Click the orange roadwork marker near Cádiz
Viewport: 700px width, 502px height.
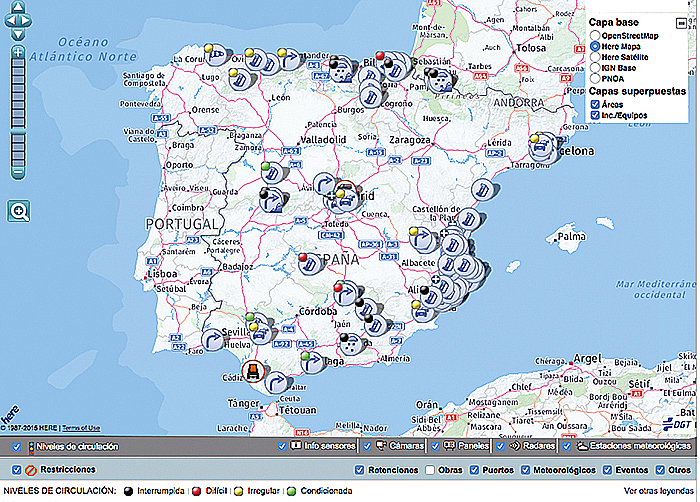(x=254, y=372)
